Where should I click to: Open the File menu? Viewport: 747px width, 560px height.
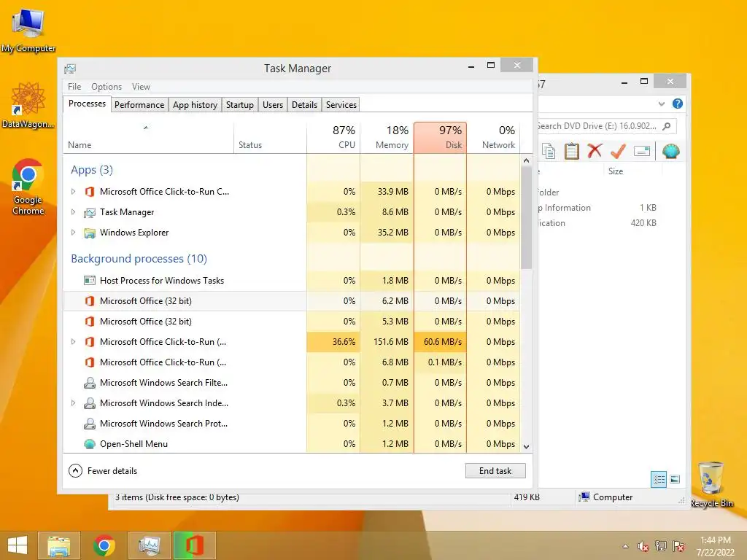(74, 87)
